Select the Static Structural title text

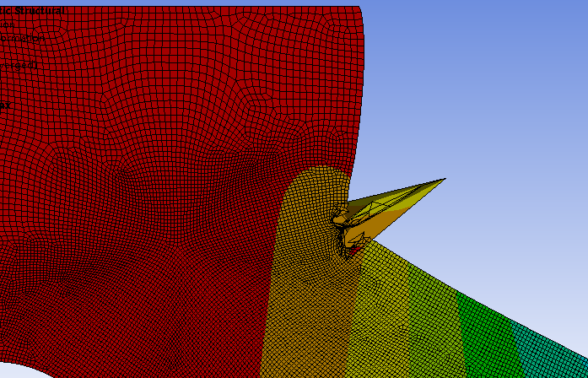click(x=32, y=11)
